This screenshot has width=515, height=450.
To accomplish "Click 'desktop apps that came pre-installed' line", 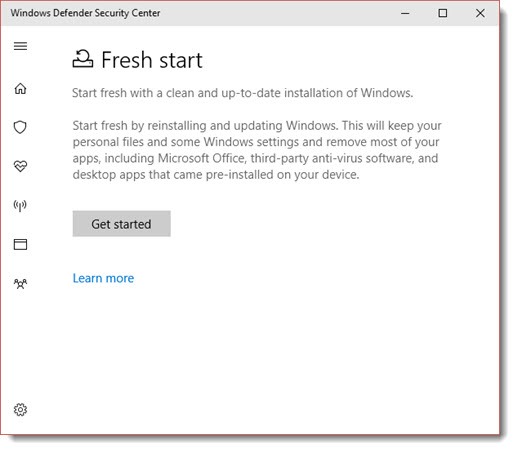I will point(216,175).
